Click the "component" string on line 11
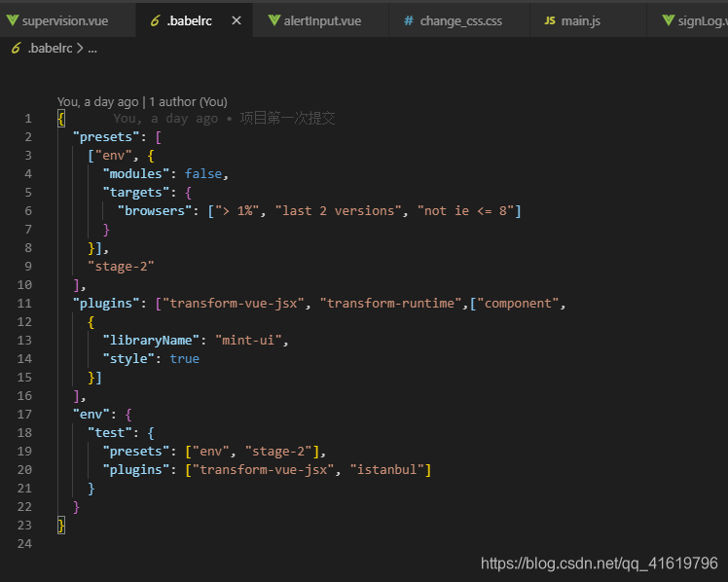The height and width of the screenshot is (582, 728). click(x=518, y=304)
